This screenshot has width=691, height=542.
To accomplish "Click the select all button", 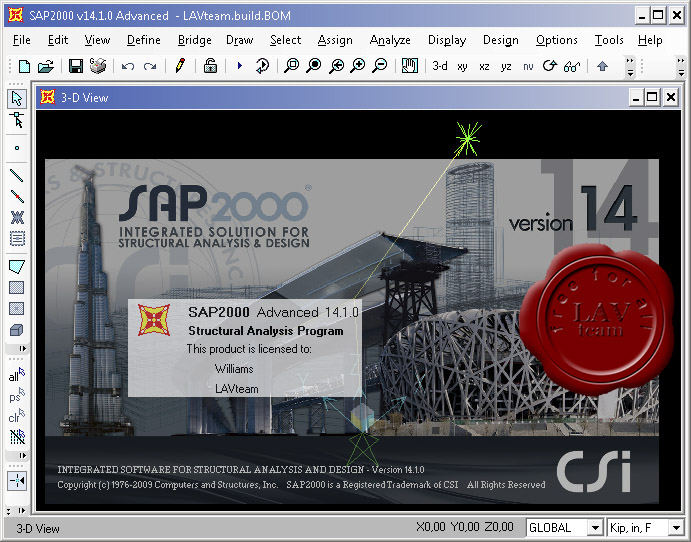I will click(17, 375).
